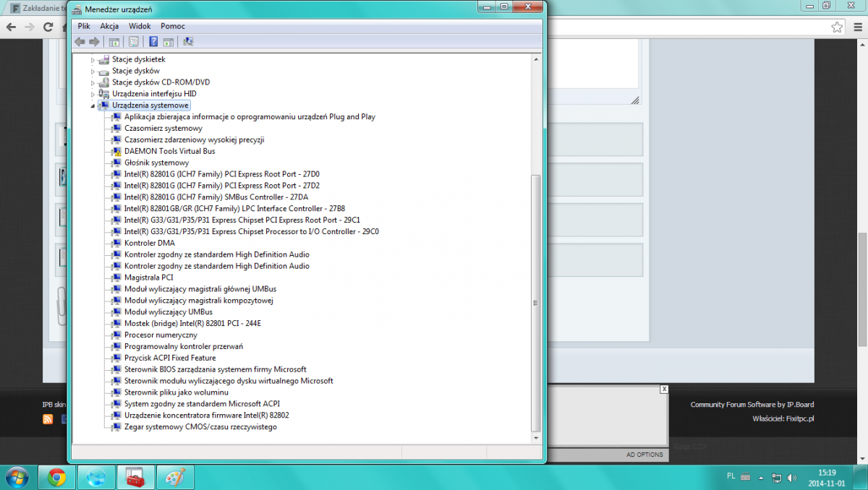Click the Urządzenia interfejsu HID device icon
This screenshot has width=868, height=490.
[104, 94]
